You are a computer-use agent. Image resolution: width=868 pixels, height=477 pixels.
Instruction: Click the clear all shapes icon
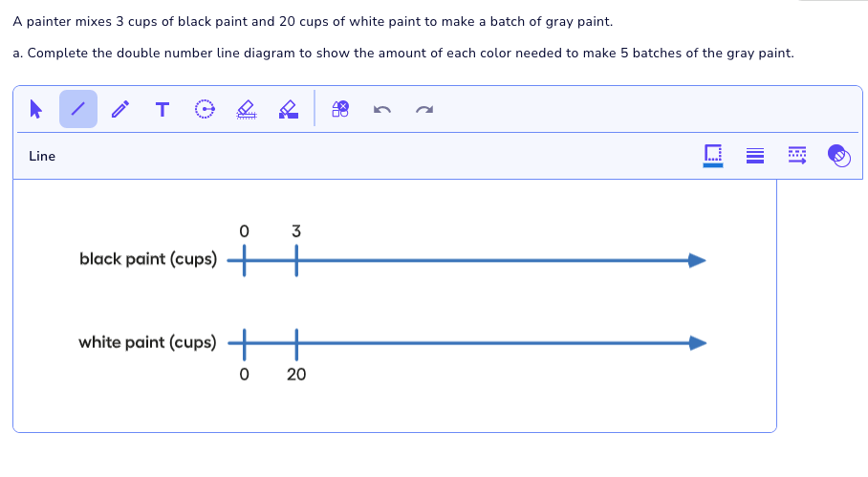click(341, 110)
